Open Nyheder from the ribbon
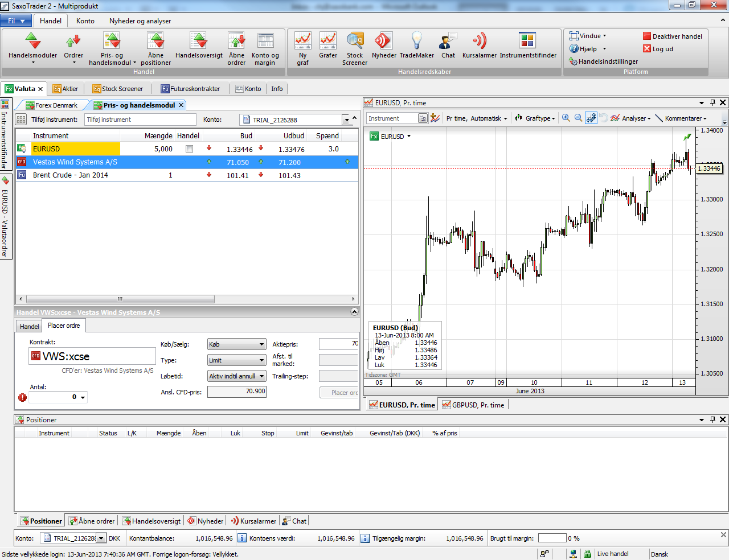The height and width of the screenshot is (560, 729). tap(384, 46)
